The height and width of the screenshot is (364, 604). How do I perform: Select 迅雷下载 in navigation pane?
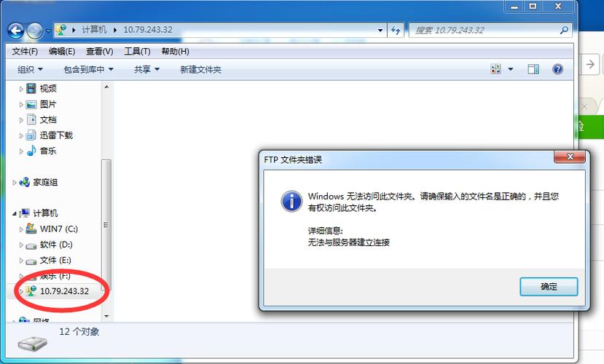coord(56,135)
